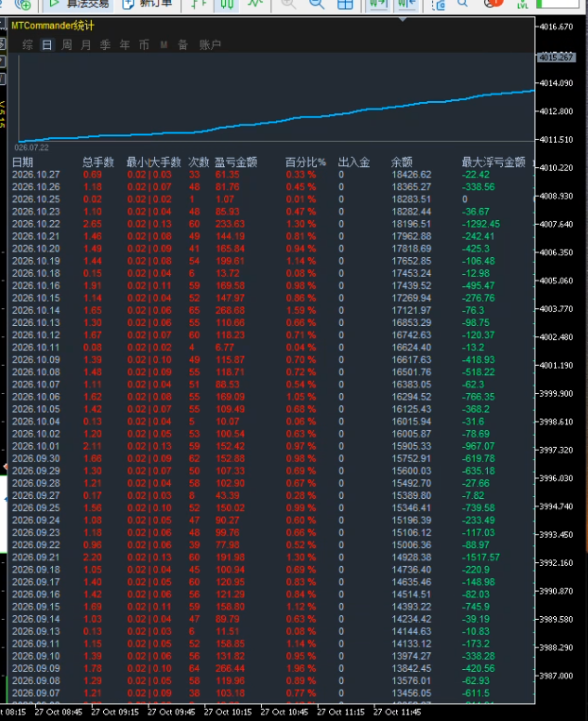This screenshot has height=721, width=588.
Task: Click the chart shift triangle marker
Action: [403, 19]
